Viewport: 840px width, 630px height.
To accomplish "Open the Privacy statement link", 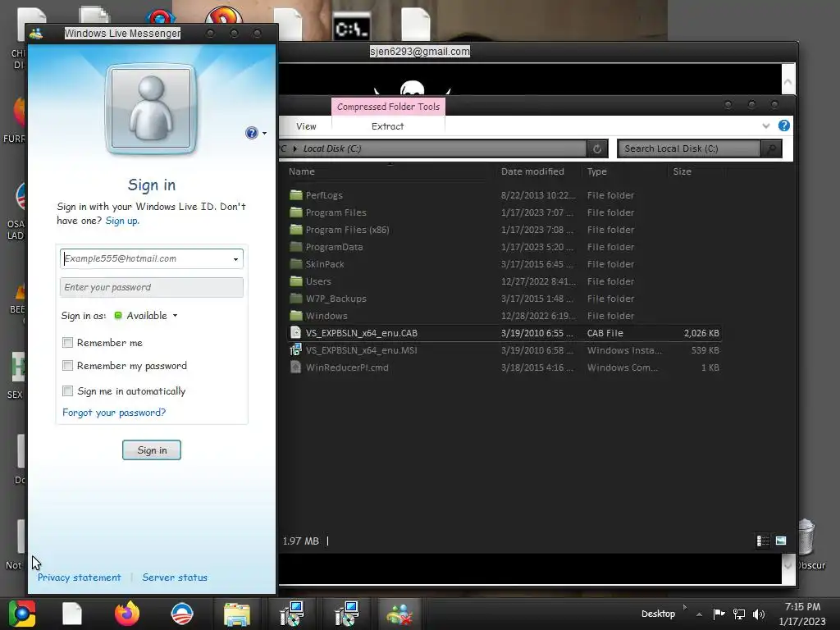I will tap(80, 577).
